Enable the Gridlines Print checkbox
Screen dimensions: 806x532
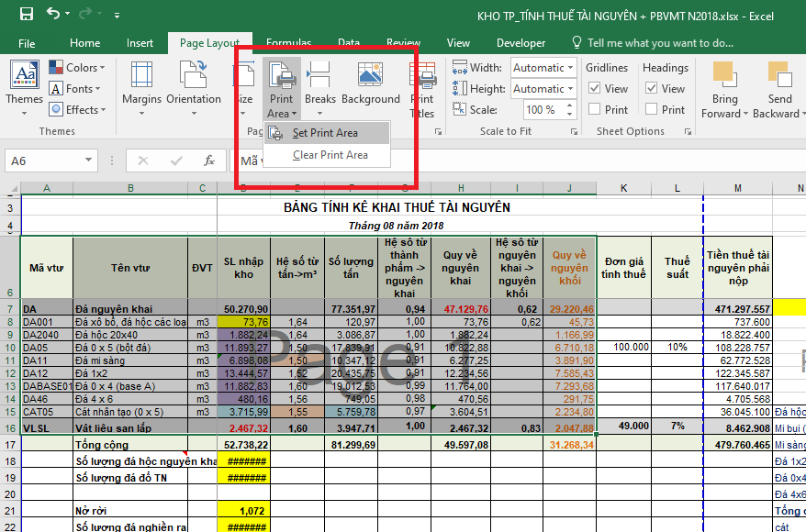coord(595,109)
